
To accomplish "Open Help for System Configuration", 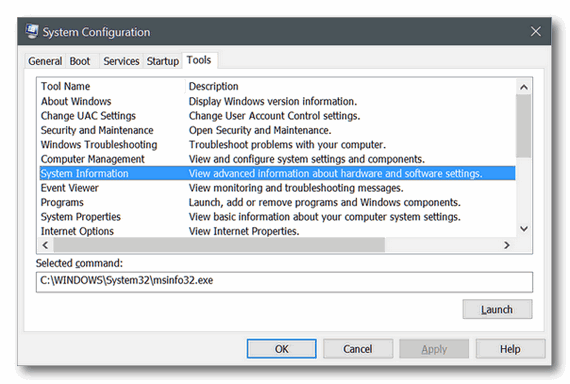I will (x=510, y=349).
